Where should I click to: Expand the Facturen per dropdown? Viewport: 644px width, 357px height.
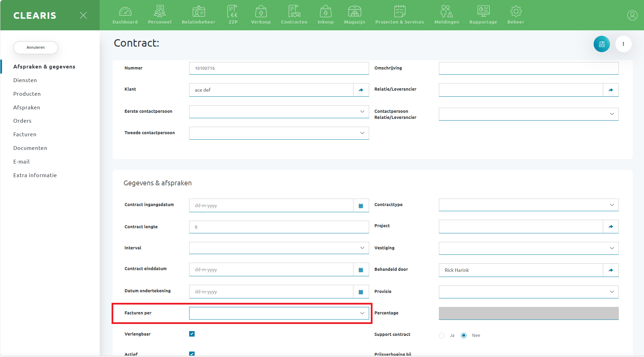coord(279,313)
